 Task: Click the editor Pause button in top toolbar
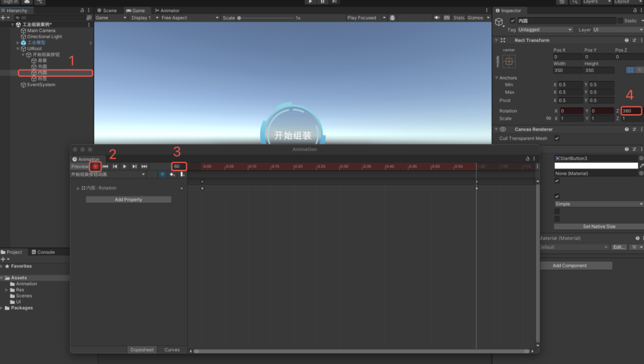point(322,2)
